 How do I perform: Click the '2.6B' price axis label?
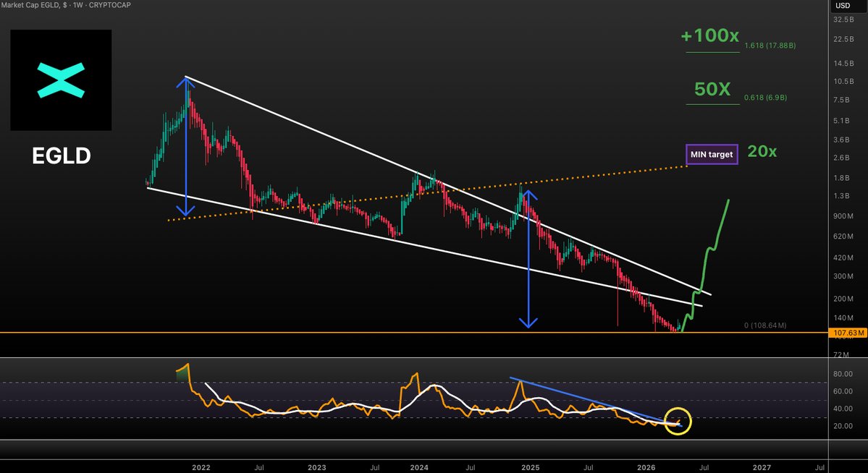pos(841,158)
